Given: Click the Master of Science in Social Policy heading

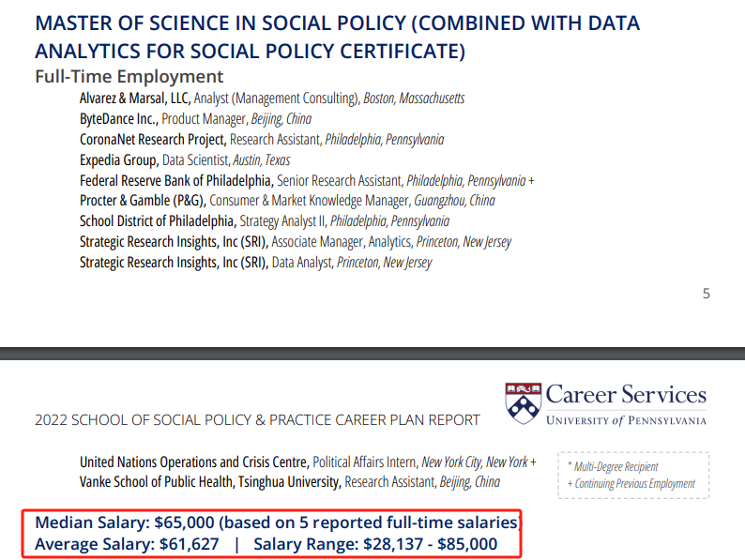Looking at the screenshot, I should (338, 37).
